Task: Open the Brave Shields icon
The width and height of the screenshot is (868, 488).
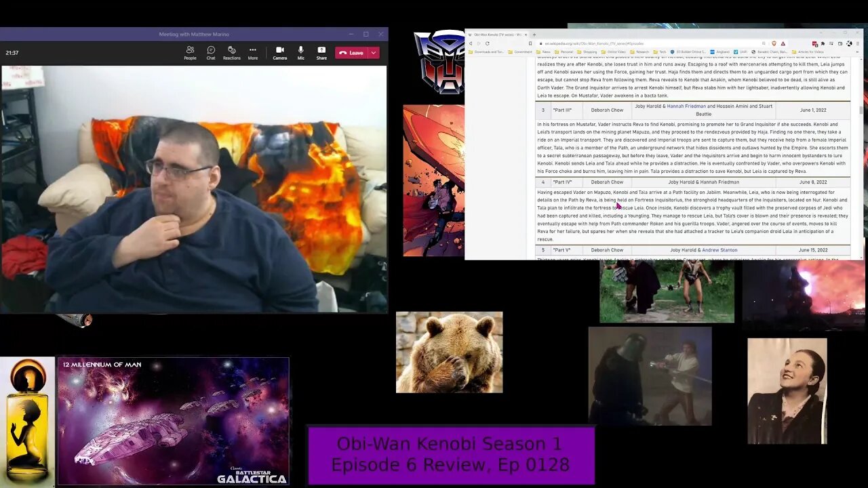Action: [x=774, y=43]
